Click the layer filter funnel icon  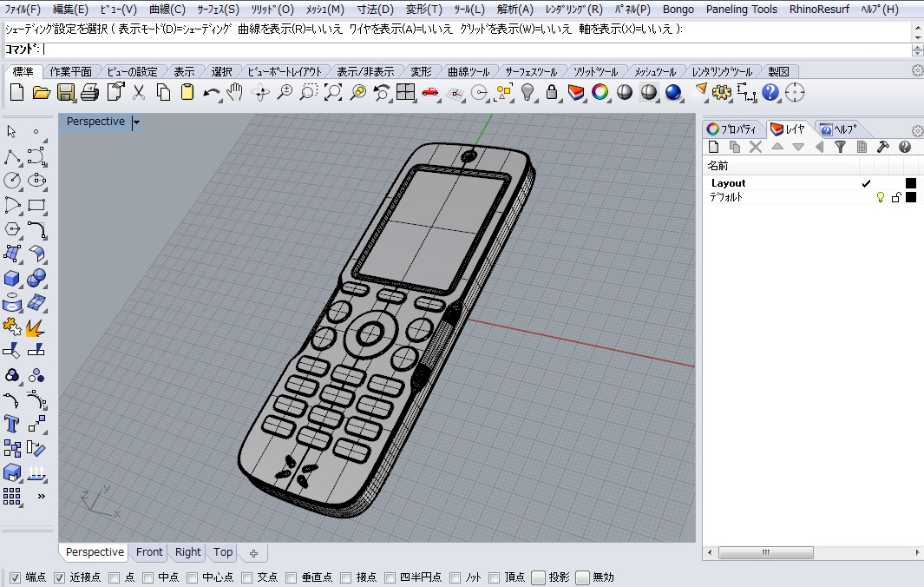tap(841, 147)
